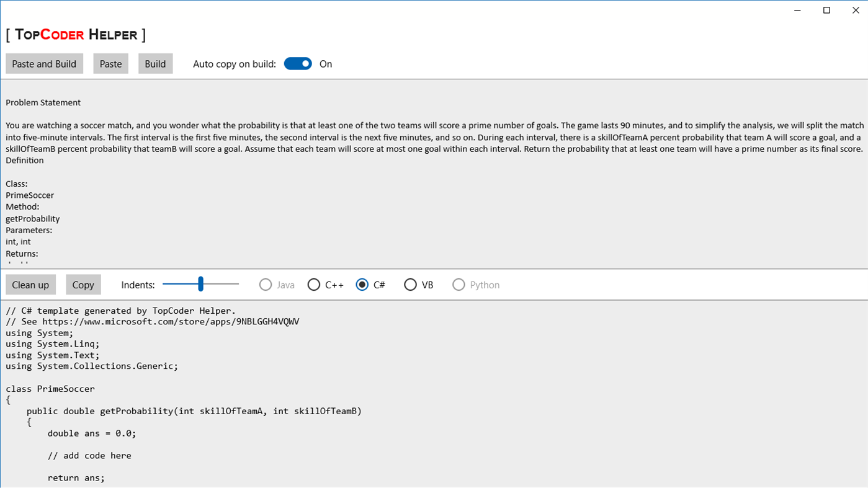Click inside the Problem Statement text area
The height and width of the screenshot is (488, 868).
click(x=434, y=172)
